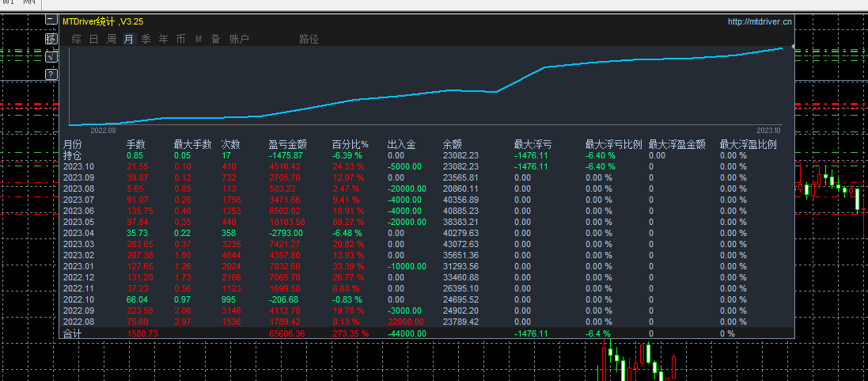Click withdrawal -10000.00 for 2023.01

[x=407, y=266]
